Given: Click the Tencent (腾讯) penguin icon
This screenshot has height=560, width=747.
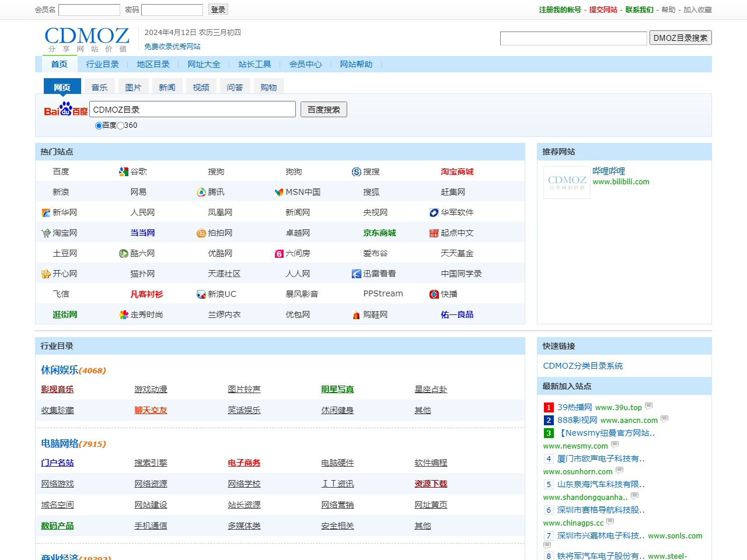Looking at the screenshot, I should point(201,192).
